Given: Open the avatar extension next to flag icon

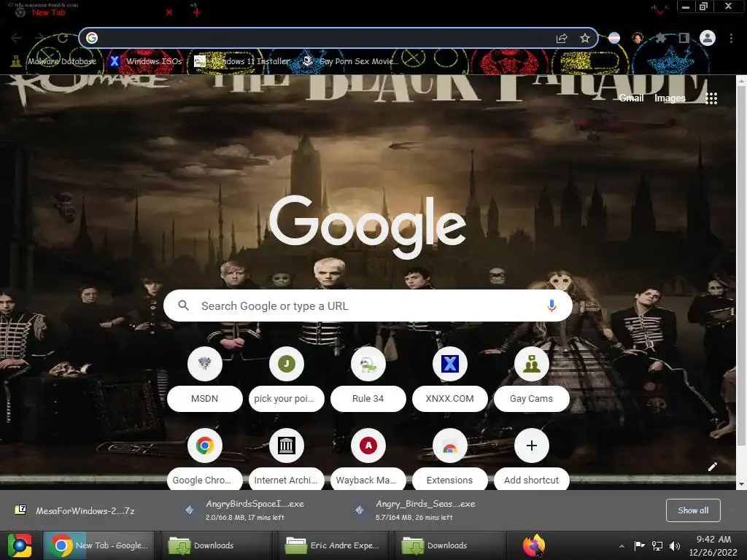Looking at the screenshot, I should click(638, 38).
